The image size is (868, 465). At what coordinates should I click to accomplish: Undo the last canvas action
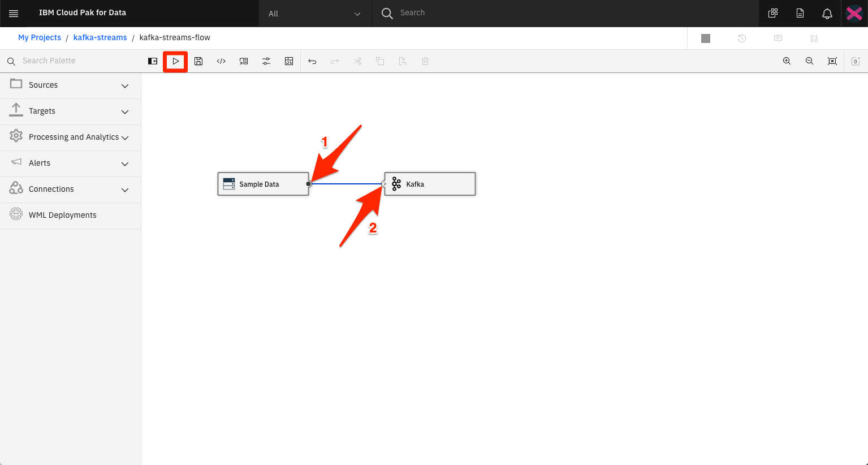pyautogui.click(x=312, y=61)
